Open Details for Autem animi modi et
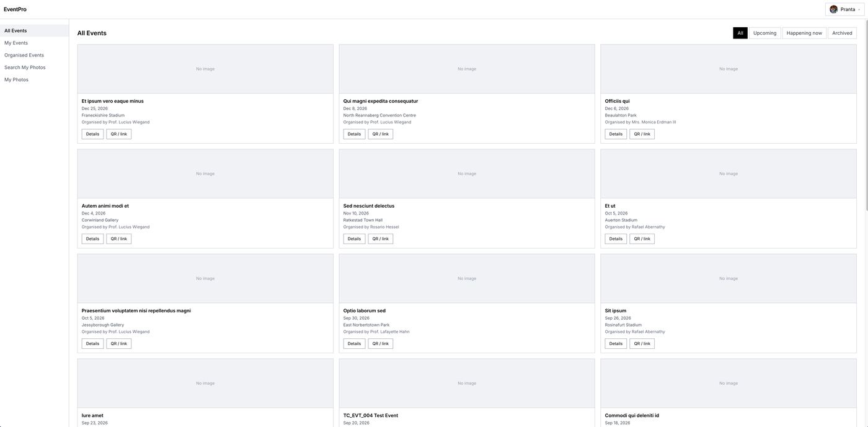The width and height of the screenshot is (868, 427). pyautogui.click(x=92, y=239)
